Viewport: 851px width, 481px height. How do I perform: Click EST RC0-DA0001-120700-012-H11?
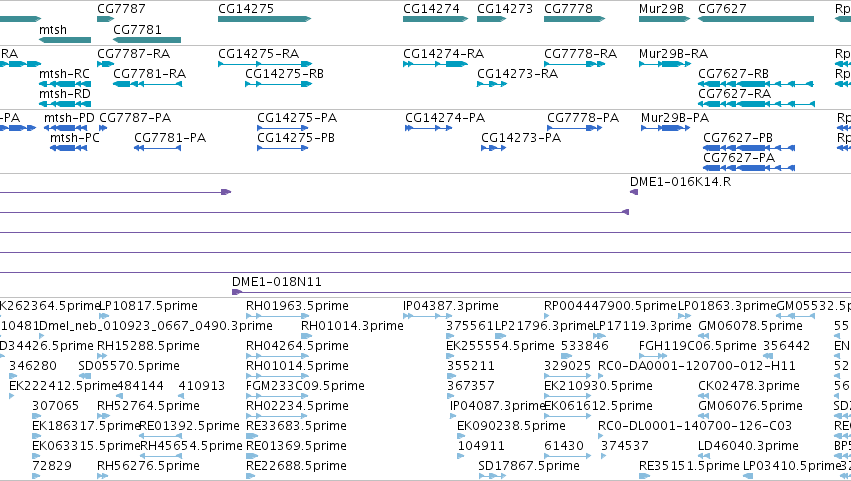(x=697, y=366)
